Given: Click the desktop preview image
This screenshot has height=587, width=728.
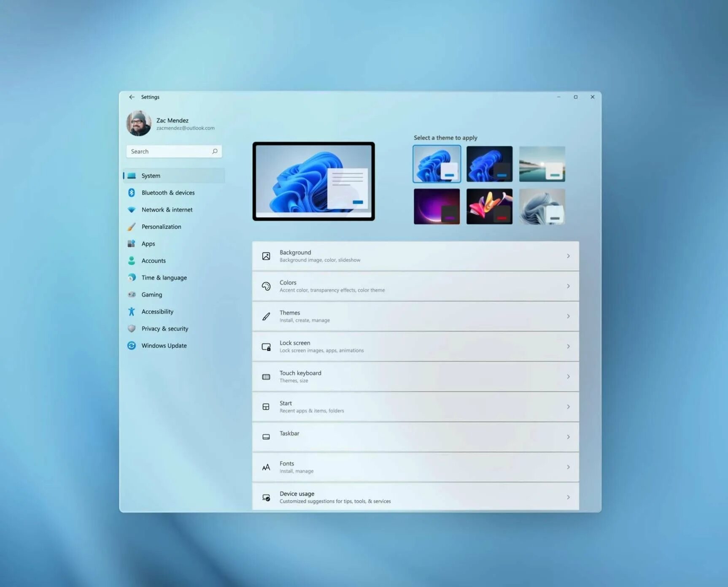Looking at the screenshot, I should (x=313, y=181).
